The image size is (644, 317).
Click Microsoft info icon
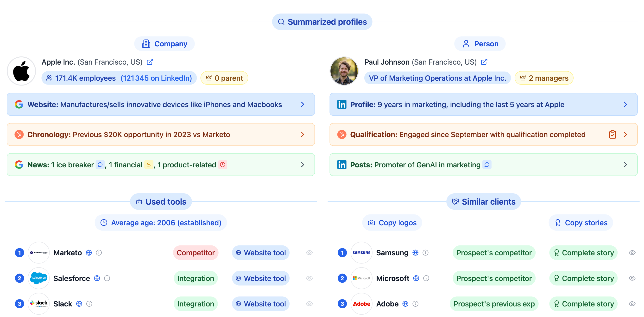pyautogui.click(x=426, y=278)
